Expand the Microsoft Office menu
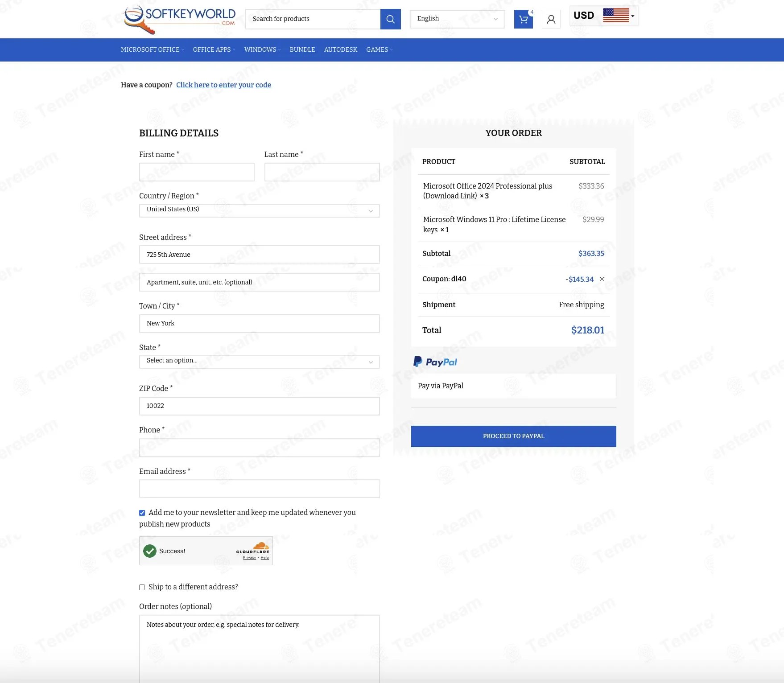The height and width of the screenshot is (683, 784). (x=152, y=49)
